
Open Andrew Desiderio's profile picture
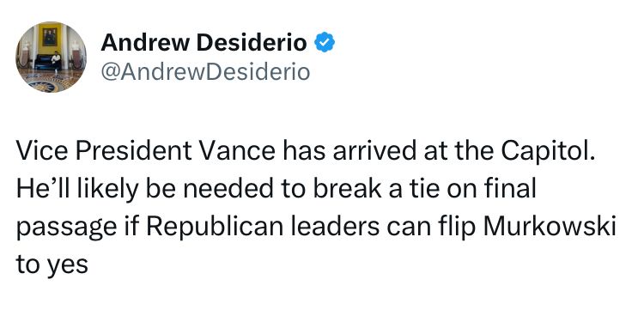52,58
